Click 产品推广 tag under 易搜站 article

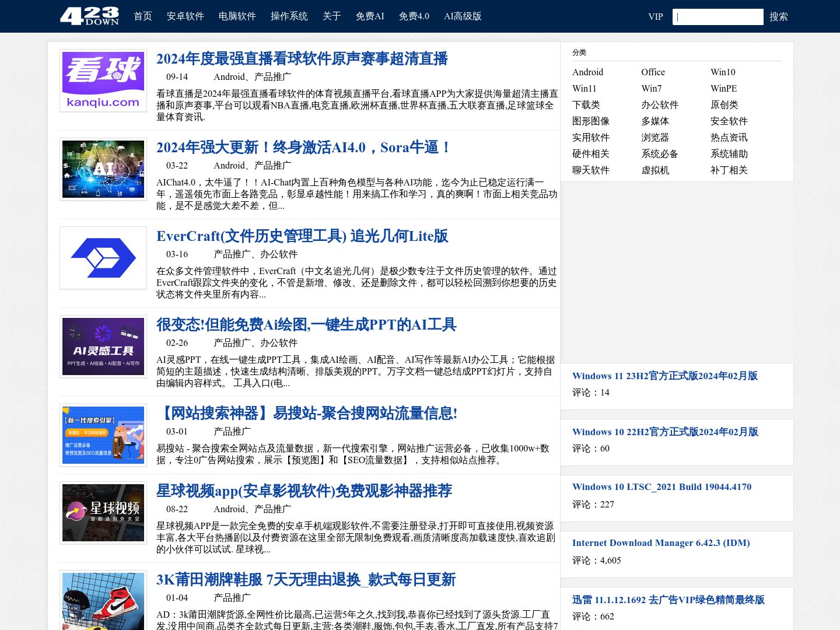click(232, 432)
